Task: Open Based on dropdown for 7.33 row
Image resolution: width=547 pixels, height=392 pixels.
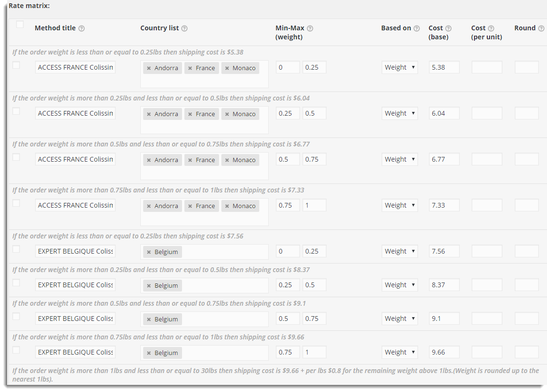Action: pos(400,205)
